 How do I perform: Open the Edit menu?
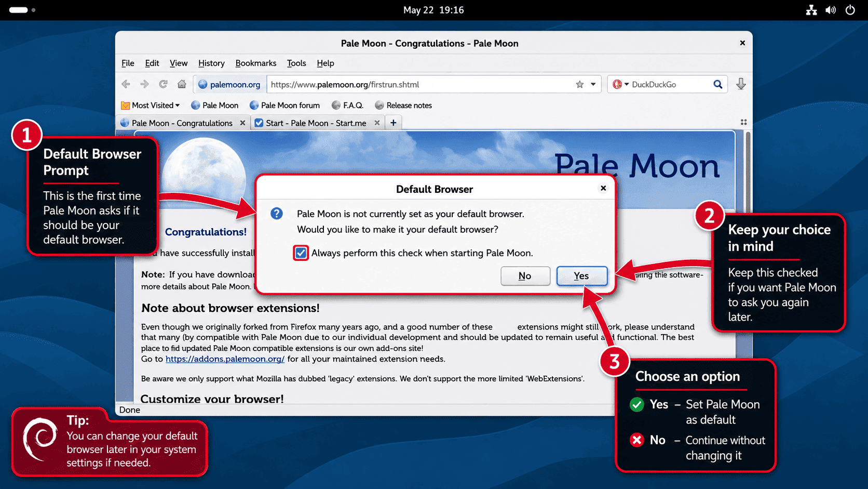(152, 63)
